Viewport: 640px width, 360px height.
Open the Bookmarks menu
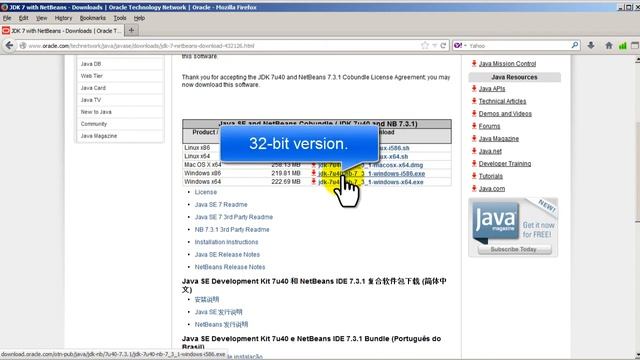(x=93, y=18)
